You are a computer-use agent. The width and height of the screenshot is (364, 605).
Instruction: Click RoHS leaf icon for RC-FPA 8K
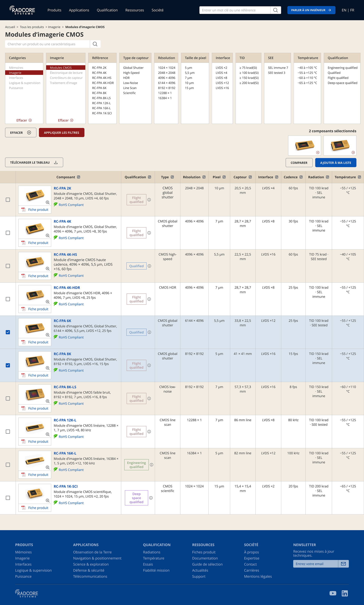click(56, 370)
